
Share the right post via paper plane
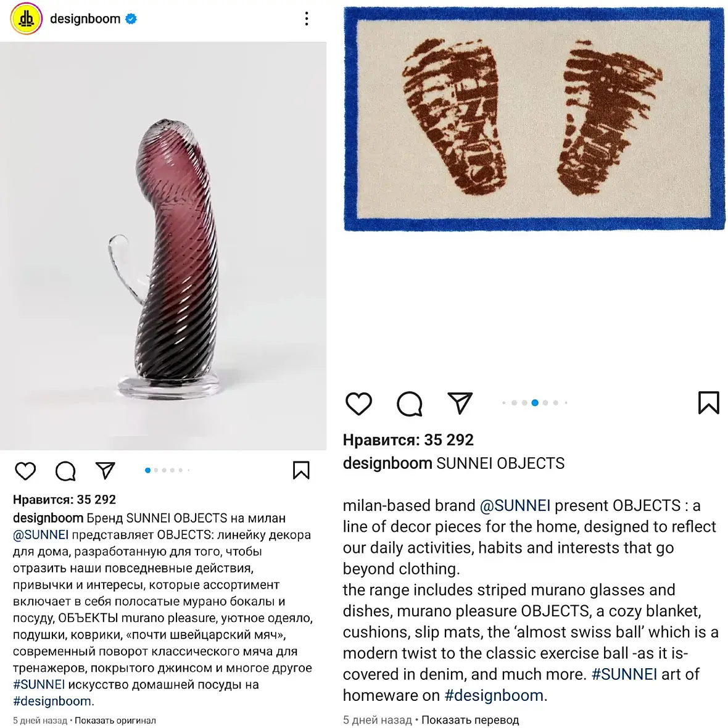click(x=460, y=402)
